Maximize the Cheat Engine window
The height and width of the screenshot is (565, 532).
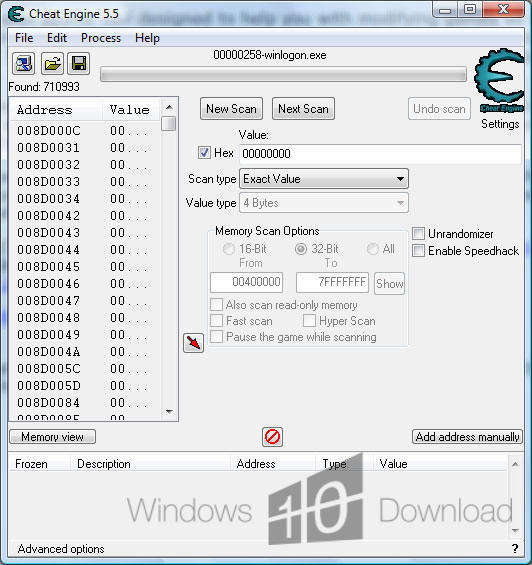point(470,10)
